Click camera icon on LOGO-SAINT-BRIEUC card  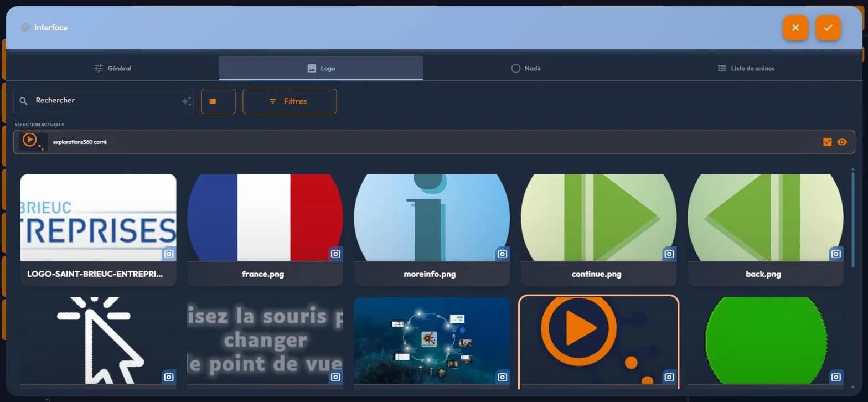(x=169, y=254)
